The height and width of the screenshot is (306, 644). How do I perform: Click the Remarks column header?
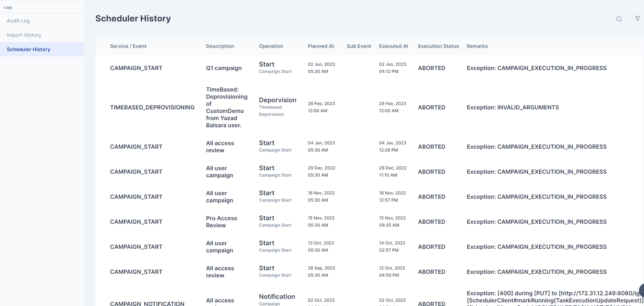pos(477,46)
